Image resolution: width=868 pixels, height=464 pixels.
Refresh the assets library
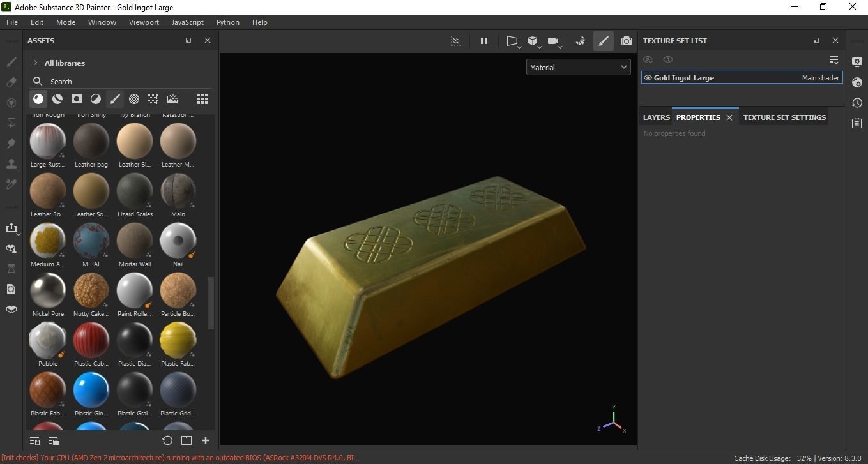pos(167,440)
